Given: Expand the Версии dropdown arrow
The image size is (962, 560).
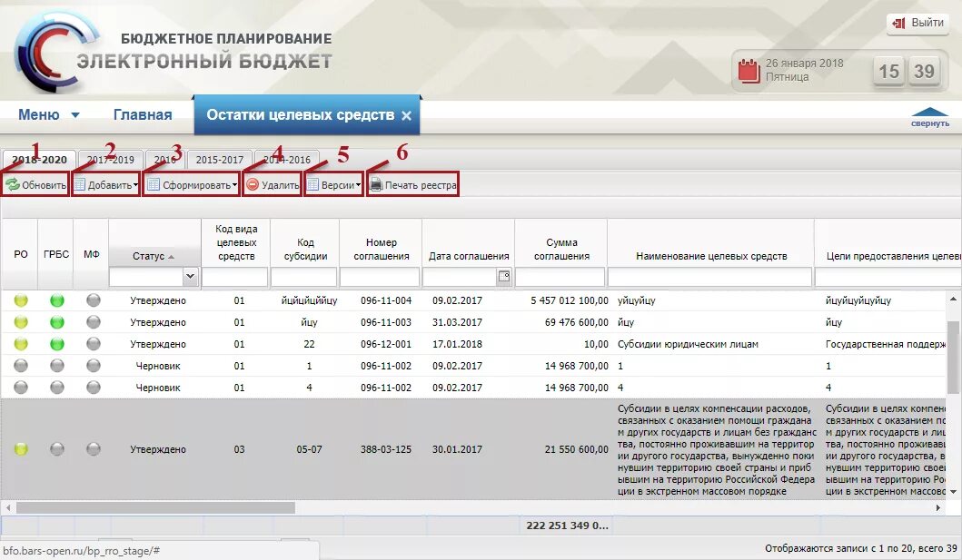Looking at the screenshot, I should click(x=358, y=185).
